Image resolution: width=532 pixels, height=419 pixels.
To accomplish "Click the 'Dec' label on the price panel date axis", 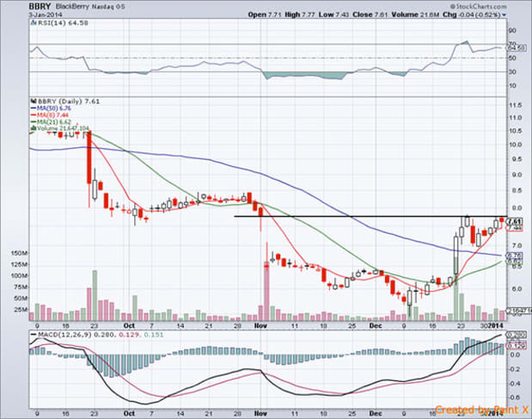I will coord(376,326).
